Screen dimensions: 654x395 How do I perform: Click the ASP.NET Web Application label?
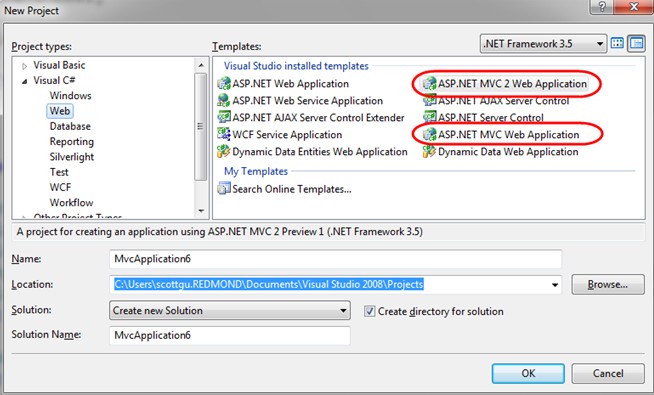coord(290,83)
